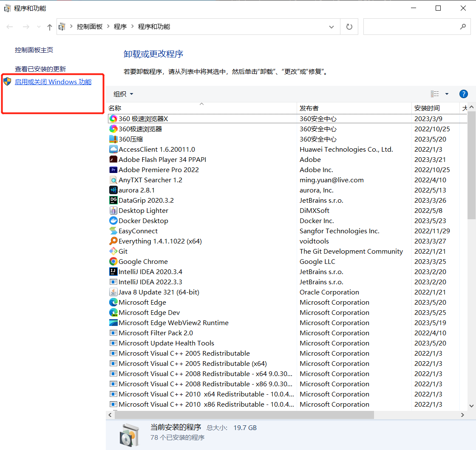Click the vertical scrollbar thumb
The image size is (476, 450).
pos(471,165)
